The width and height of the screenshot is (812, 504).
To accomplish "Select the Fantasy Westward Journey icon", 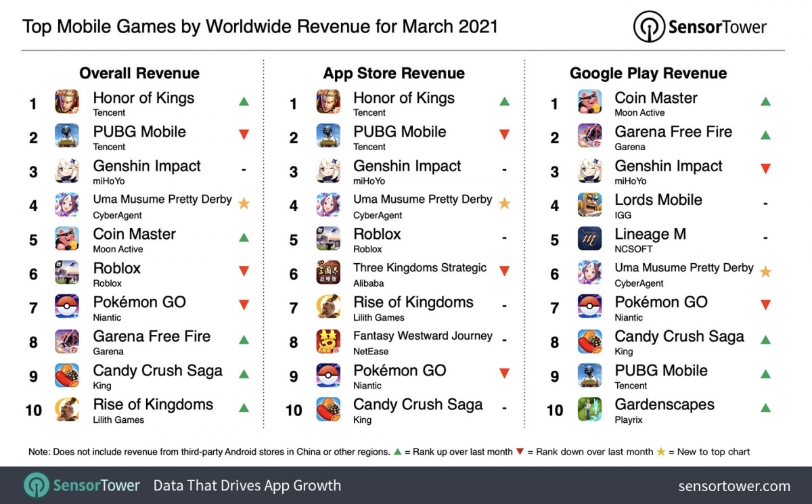I will click(x=328, y=342).
